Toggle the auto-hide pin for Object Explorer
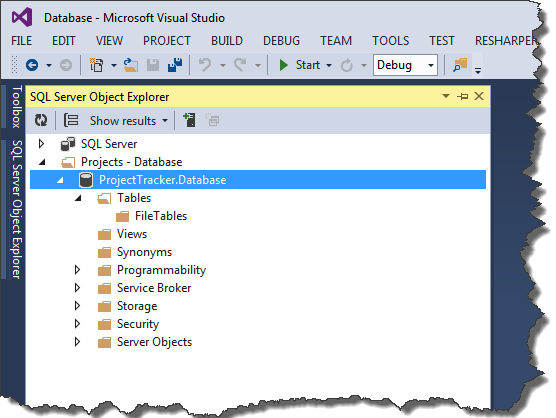 463,96
